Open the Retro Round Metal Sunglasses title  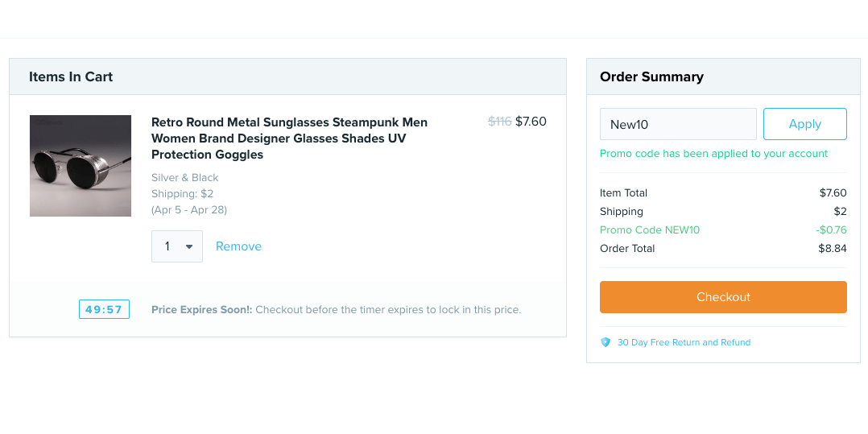point(289,138)
